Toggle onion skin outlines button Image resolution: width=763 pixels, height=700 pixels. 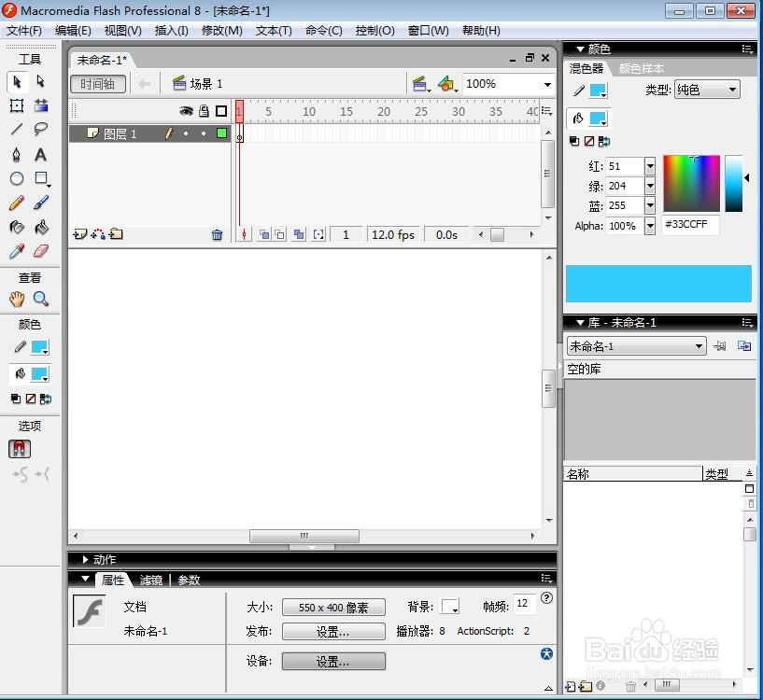(x=280, y=235)
